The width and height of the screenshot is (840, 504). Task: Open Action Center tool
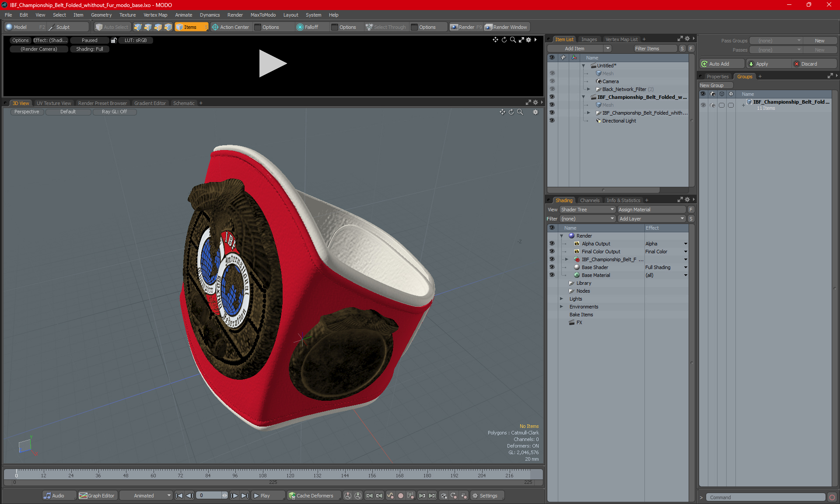(231, 27)
